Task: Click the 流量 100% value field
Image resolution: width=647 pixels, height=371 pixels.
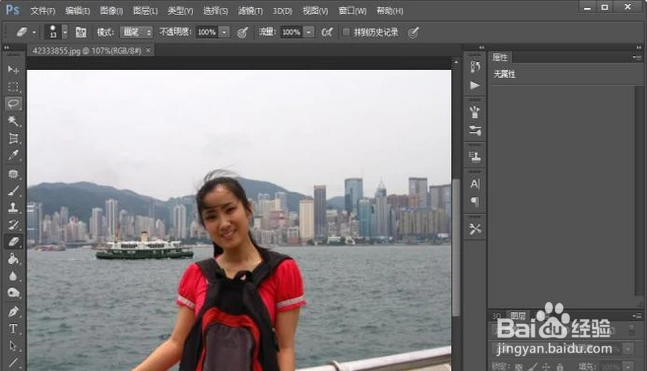Action: pos(291,32)
